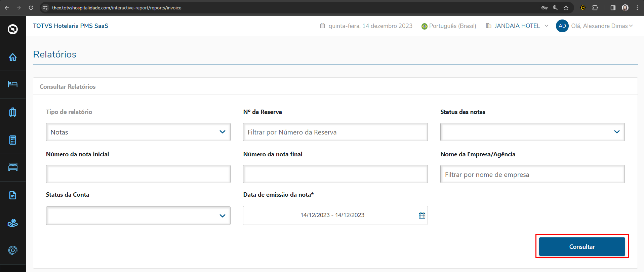The height and width of the screenshot is (272, 644).
Task: Expand the Status das notas dropdown
Action: click(532, 132)
